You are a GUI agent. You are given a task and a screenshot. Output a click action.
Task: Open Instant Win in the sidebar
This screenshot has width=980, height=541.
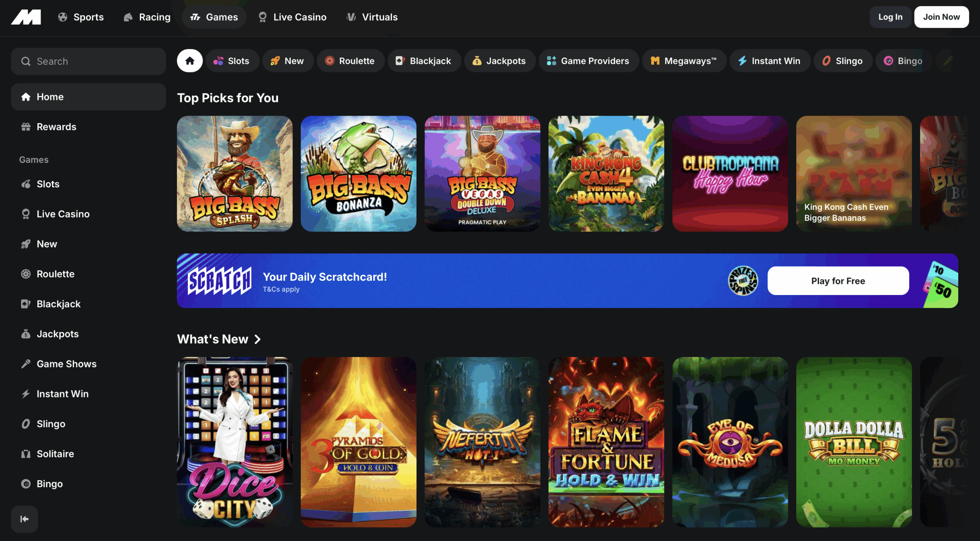tap(88, 394)
